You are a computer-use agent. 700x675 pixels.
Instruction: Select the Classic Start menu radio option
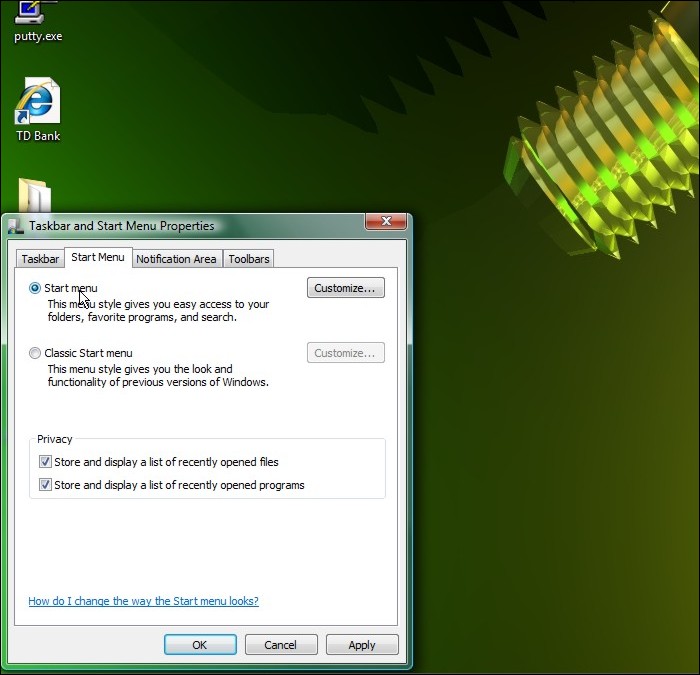pyautogui.click(x=36, y=353)
